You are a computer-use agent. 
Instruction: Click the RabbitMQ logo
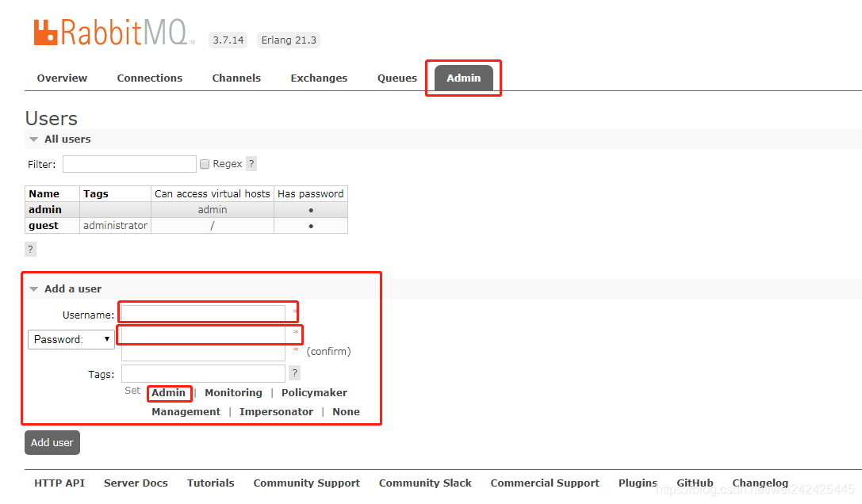point(113,32)
